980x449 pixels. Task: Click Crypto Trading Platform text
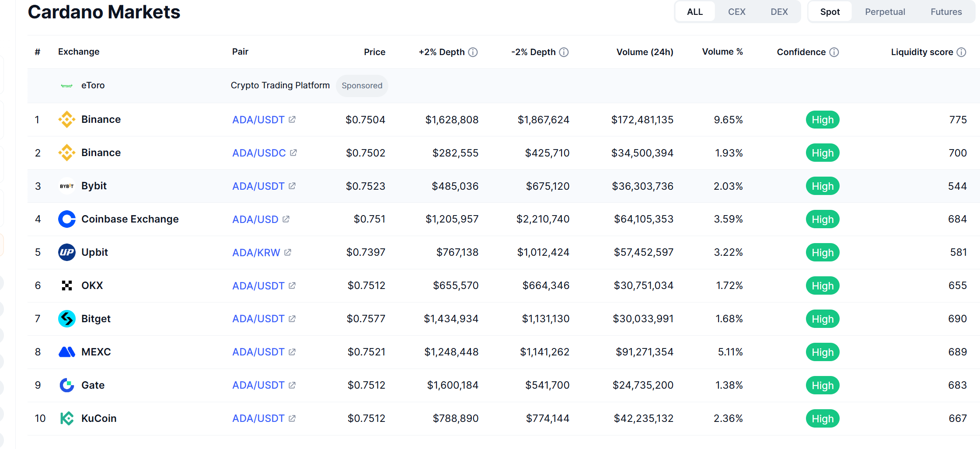[x=280, y=85]
